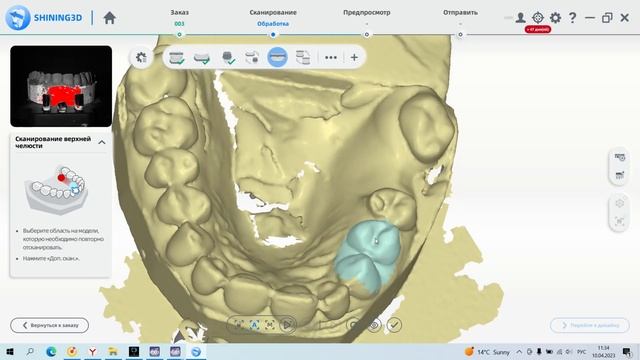This screenshot has width=640, height=360.
Task: Click the 3D cube view icon on right
Action: click(619, 203)
